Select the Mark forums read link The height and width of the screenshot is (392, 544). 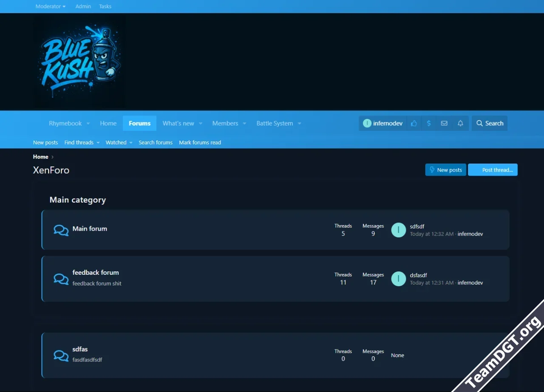pos(200,143)
